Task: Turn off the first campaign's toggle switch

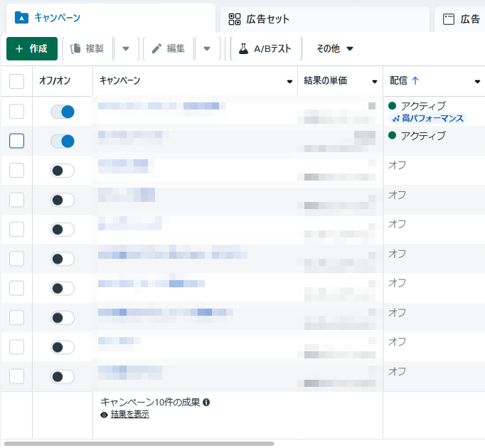Action: click(63, 112)
